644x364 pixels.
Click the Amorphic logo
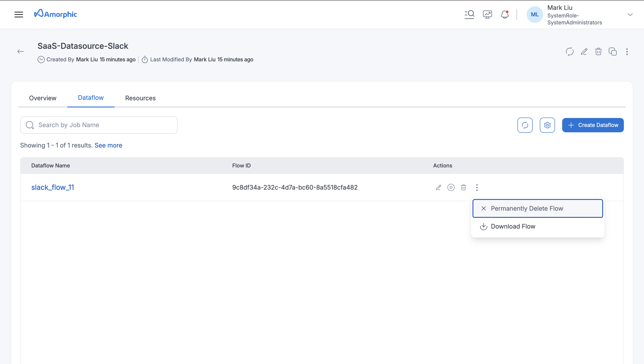(55, 14)
